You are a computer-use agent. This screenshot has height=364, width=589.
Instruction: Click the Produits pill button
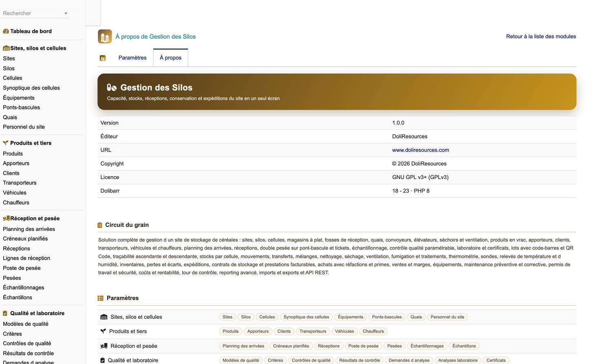click(x=231, y=331)
